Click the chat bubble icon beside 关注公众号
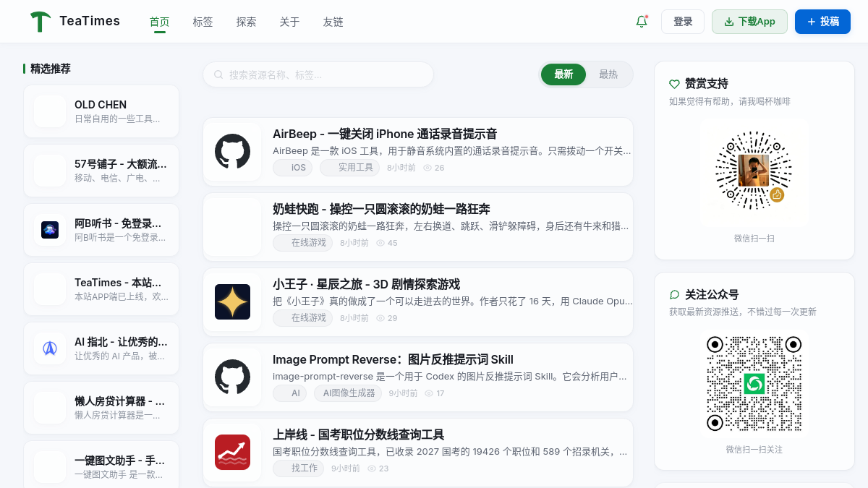The width and height of the screenshot is (868, 488). 674,295
